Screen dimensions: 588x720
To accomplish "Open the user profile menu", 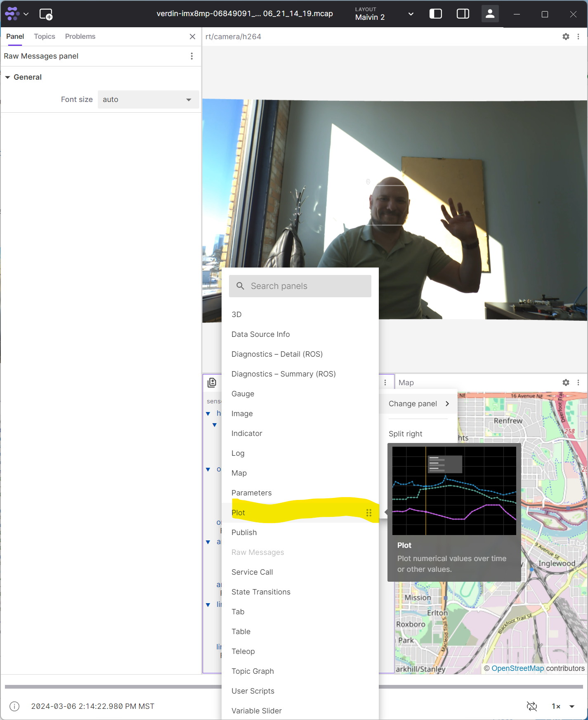I will (x=490, y=14).
